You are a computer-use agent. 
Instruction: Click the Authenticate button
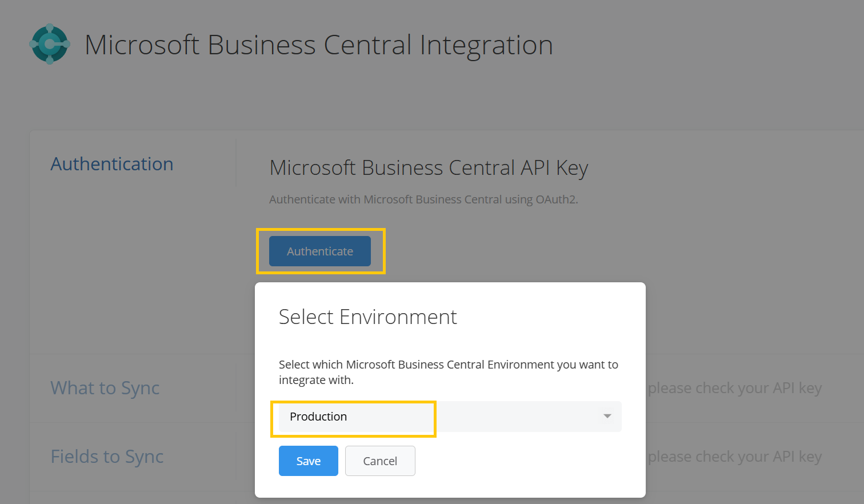click(x=320, y=251)
